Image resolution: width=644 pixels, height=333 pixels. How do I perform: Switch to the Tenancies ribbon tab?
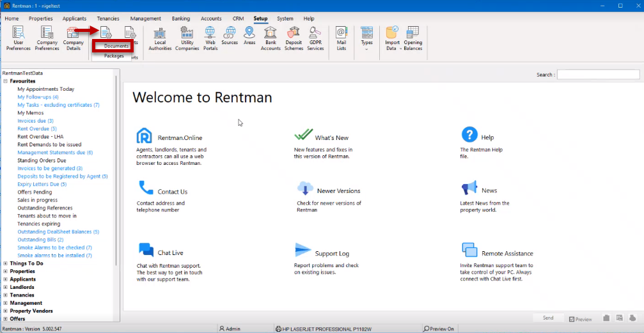(x=108, y=19)
